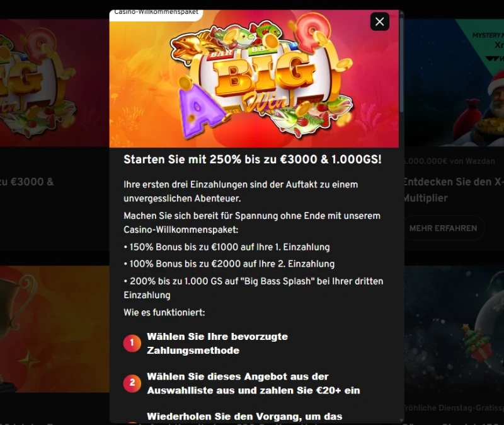Screen dimensions: 504x425
Task: Click the red step 2 number badge
Action: [132, 383]
